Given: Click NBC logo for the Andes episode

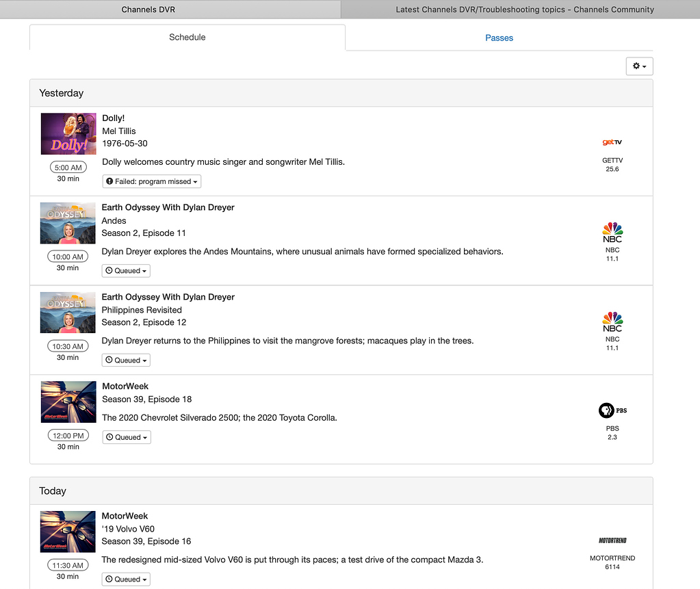Looking at the screenshot, I should 612,233.
